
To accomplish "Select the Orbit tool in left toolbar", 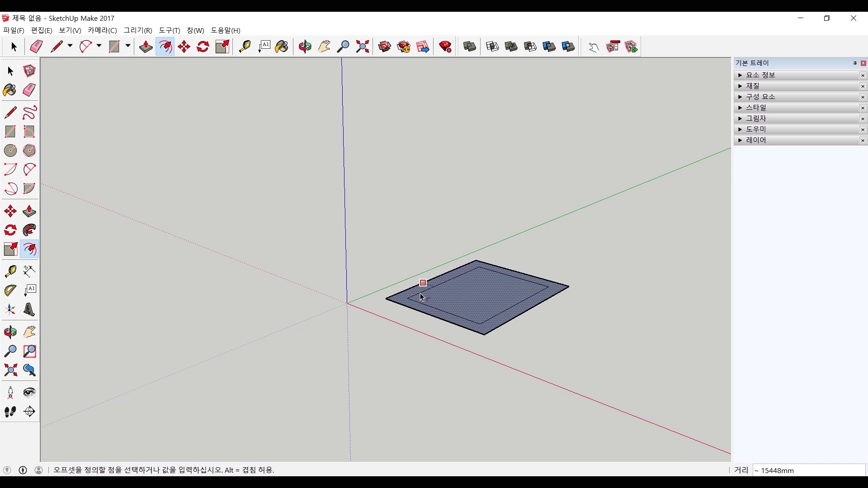I will 10,332.
